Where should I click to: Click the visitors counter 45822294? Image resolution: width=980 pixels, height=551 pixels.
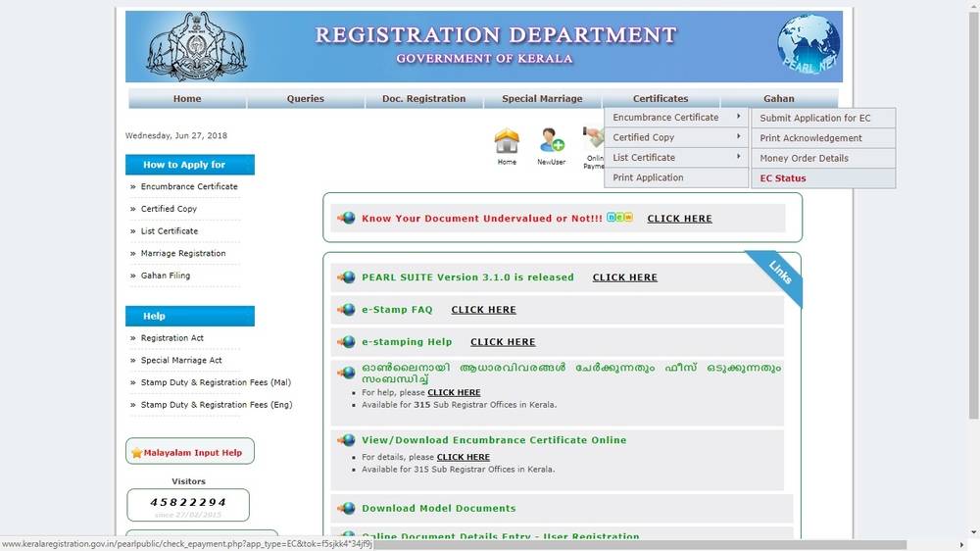188,503
